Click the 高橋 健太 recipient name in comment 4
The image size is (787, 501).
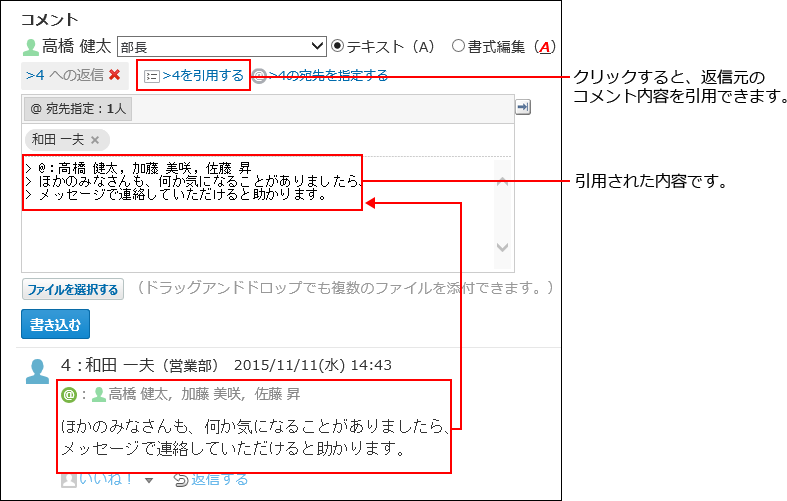pos(138,394)
